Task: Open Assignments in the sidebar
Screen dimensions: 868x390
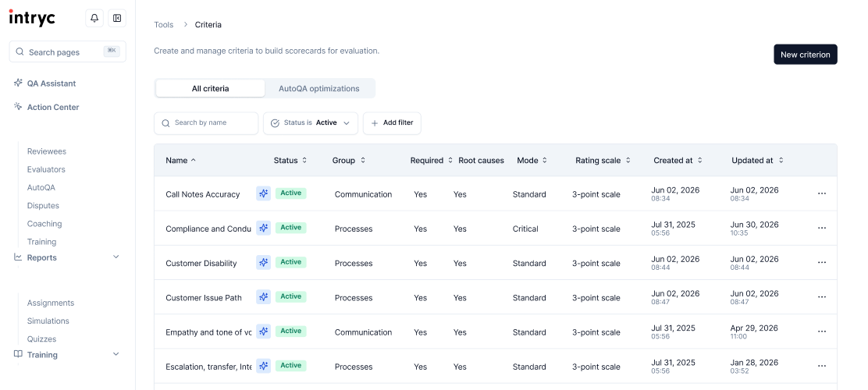Action: click(51, 303)
